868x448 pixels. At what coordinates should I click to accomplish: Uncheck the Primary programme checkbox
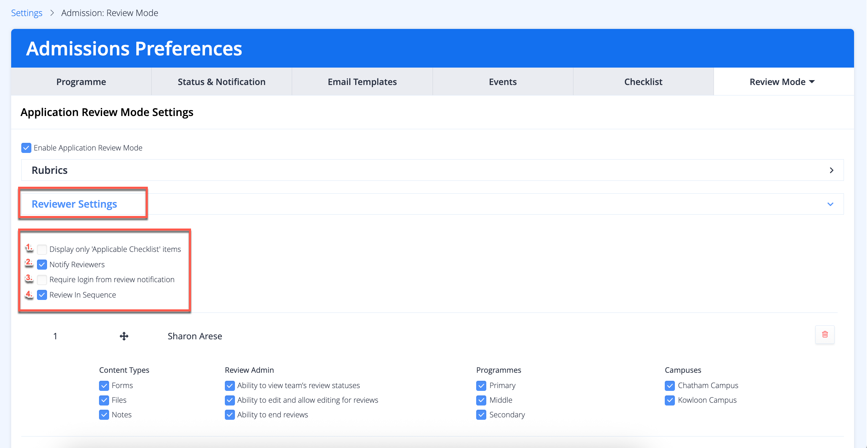(x=481, y=386)
